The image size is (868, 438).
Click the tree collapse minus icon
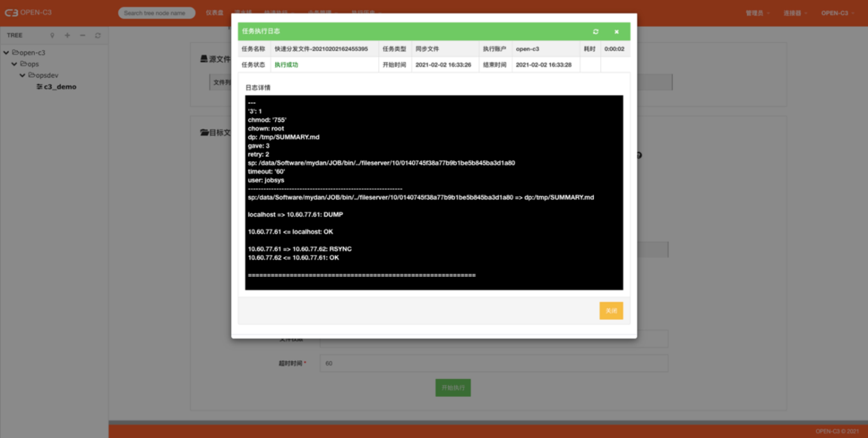click(x=83, y=35)
